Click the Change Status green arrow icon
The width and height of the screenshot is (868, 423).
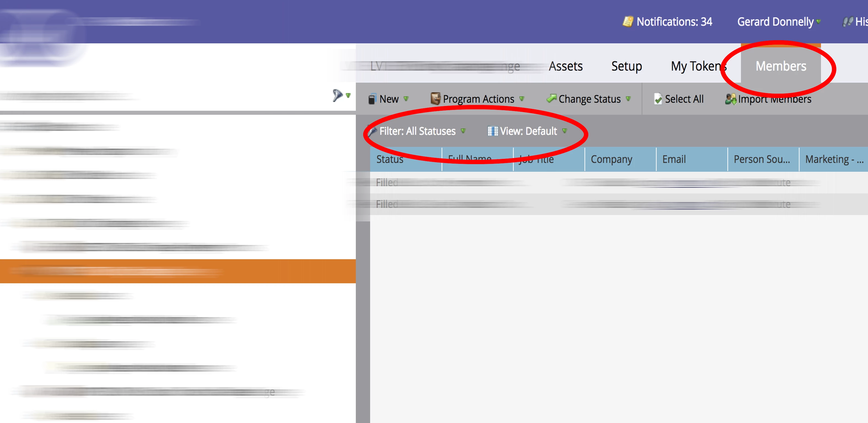551,99
